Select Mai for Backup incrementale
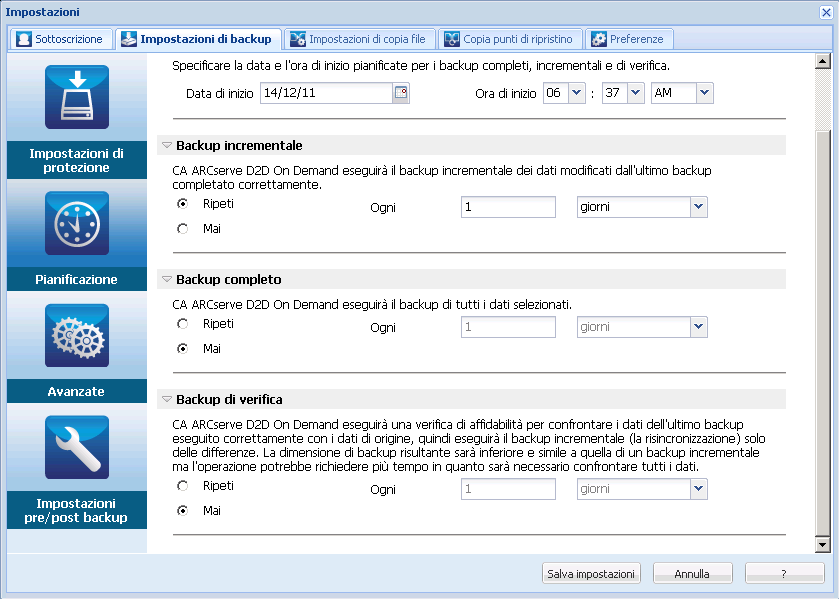The height and width of the screenshot is (599, 839). 182,229
